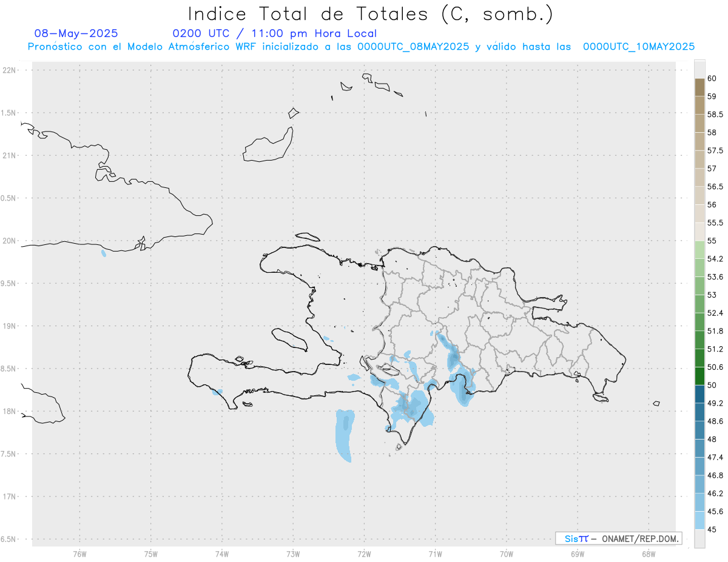Screen dimensions: 728x562
Task: Click the legend value '56.5'
Action: coord(715,187)
